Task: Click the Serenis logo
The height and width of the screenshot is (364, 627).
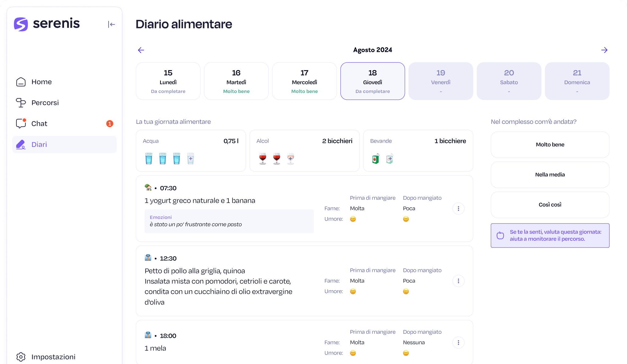Action: click(x=47, y=24)
